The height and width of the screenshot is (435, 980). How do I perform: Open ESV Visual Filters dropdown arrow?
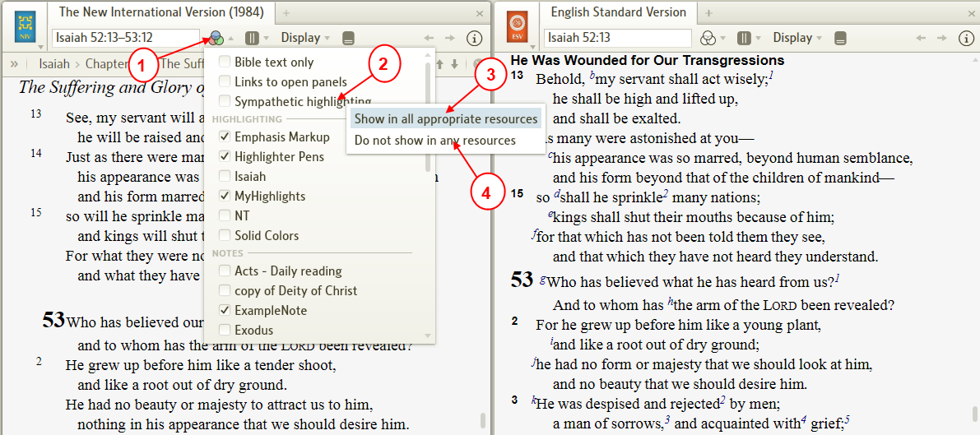(722, 39)
